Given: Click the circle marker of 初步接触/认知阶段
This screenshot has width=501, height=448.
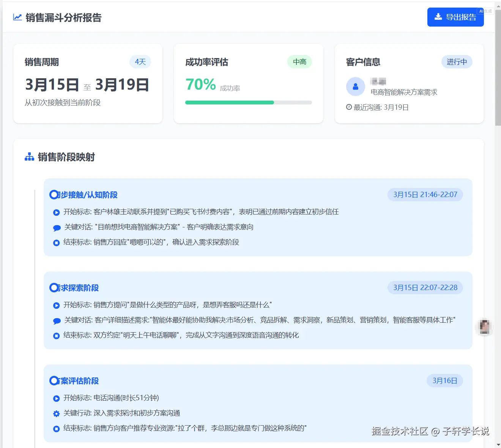Looking at the screenshot, I should pos(54,195).
